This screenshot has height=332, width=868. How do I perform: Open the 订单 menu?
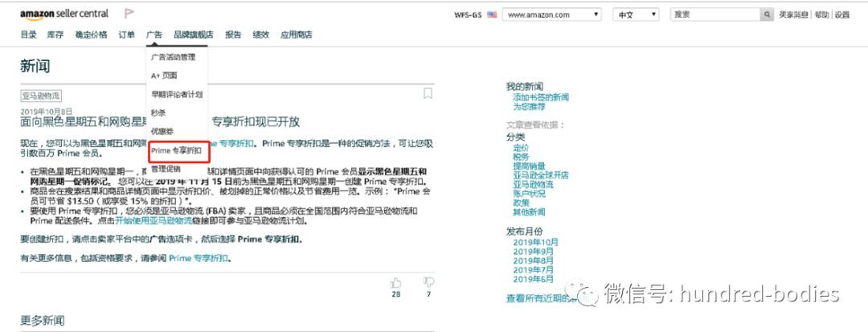(126, 35)
